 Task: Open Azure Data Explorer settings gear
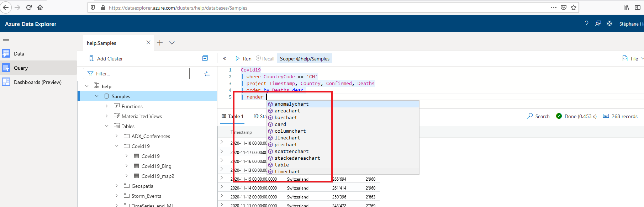[609, 23]
